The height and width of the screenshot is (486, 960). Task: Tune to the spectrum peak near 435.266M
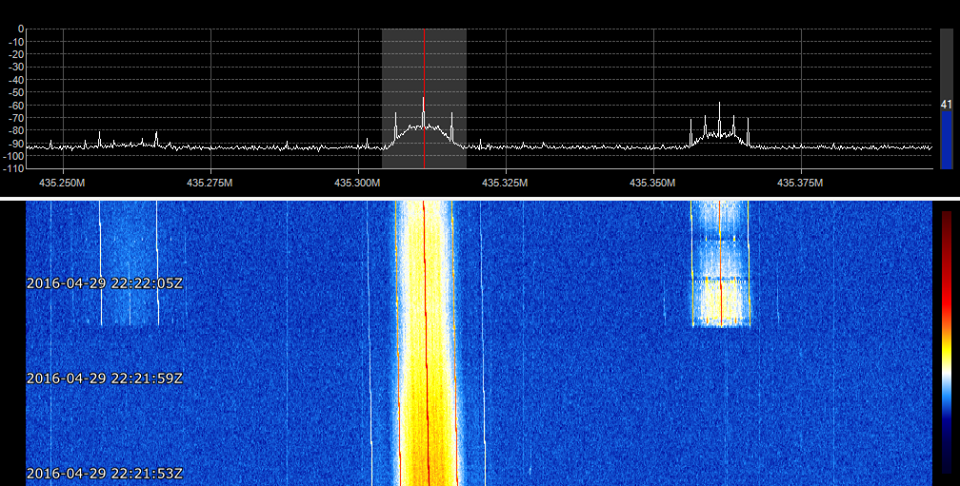tap(156, 138)
